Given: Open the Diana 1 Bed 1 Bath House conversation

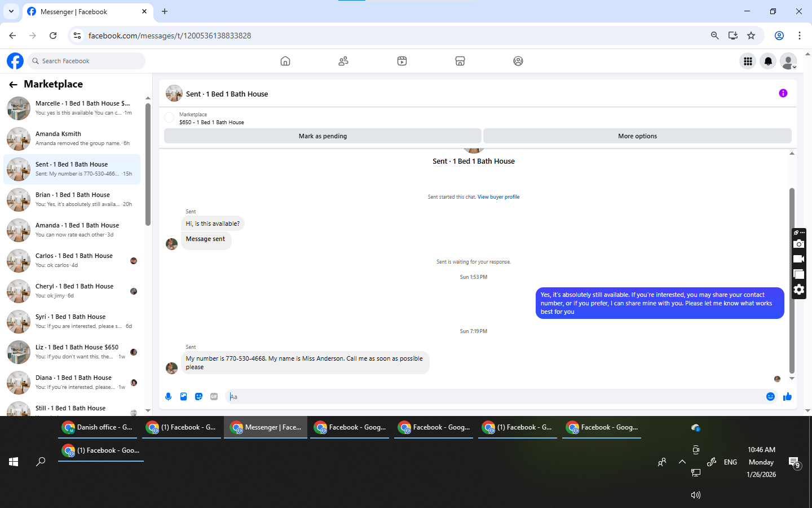Looking at the screenshot, I should click(x=72, y=382).
